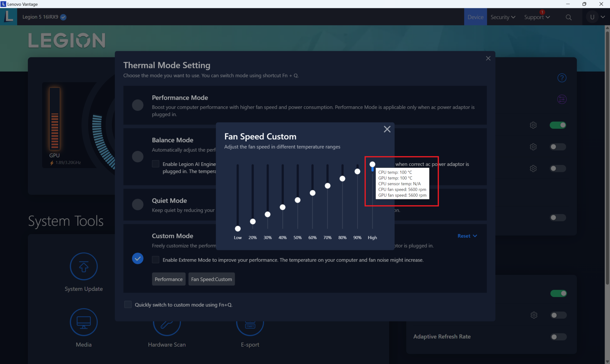The image size is (610, 364).
Task: Close the Fan Speed Custom dialog
Action: 387,129
